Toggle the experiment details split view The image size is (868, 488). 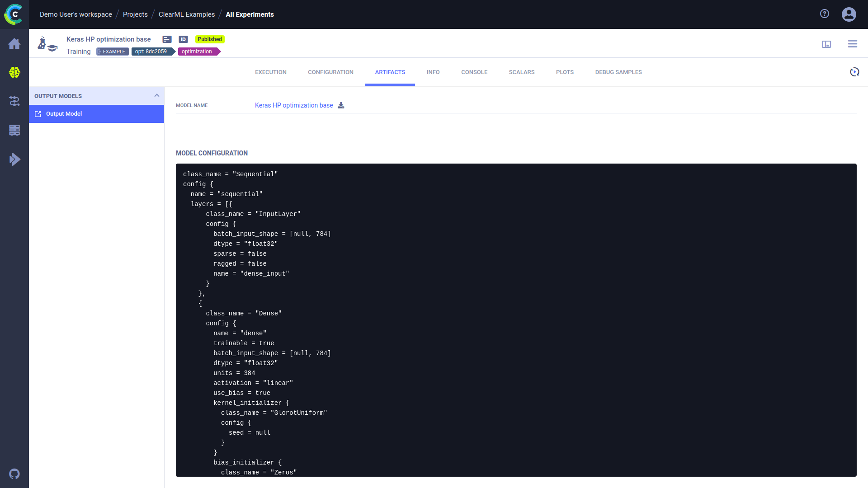click(826, 44)
